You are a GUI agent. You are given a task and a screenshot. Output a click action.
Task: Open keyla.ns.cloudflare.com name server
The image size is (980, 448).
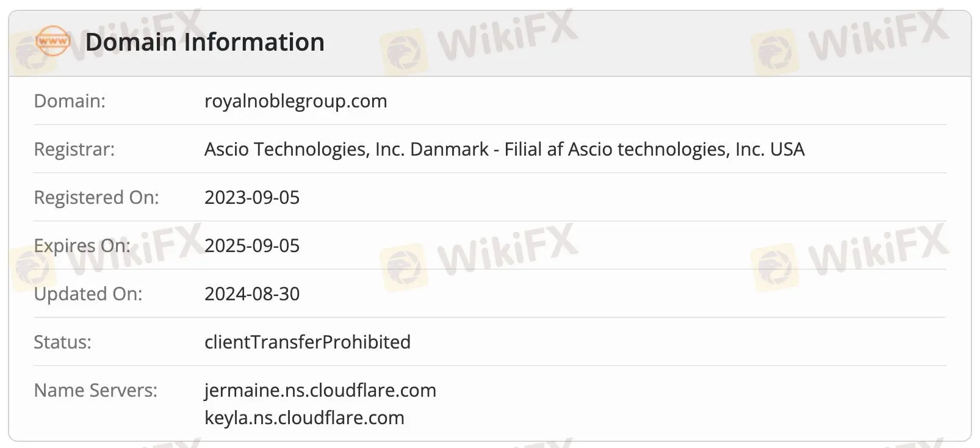(x=304, y=417)
